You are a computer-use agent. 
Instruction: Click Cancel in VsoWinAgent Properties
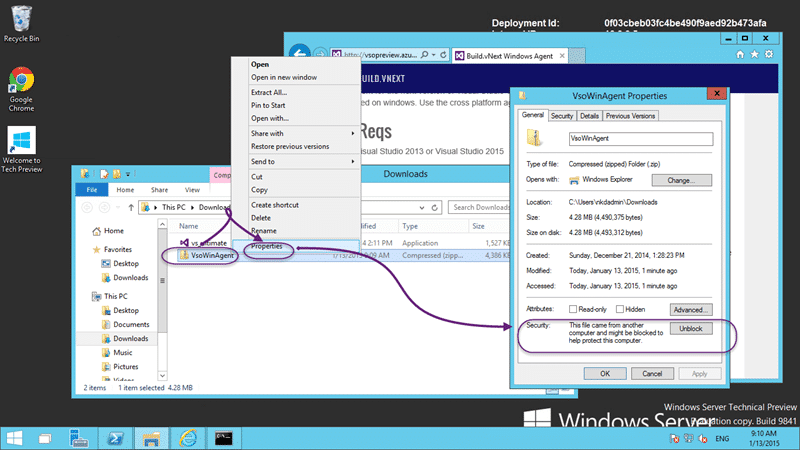(x=652, y=373)
